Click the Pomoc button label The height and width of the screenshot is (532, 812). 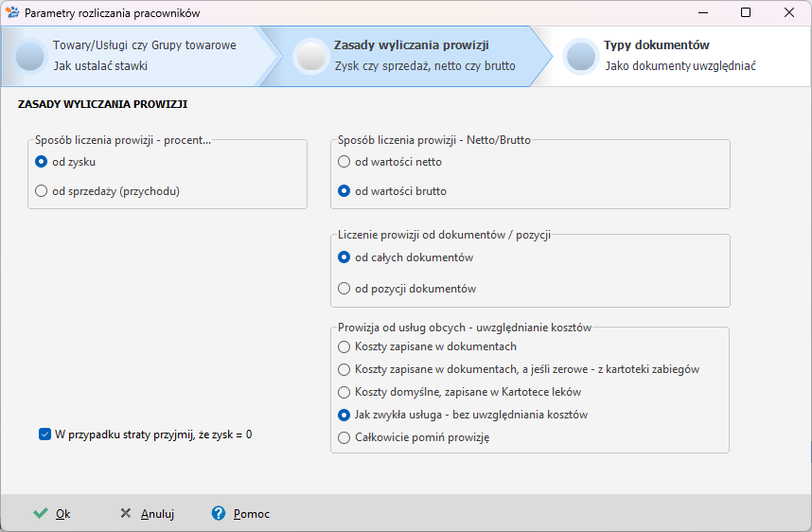click(252, 514)
